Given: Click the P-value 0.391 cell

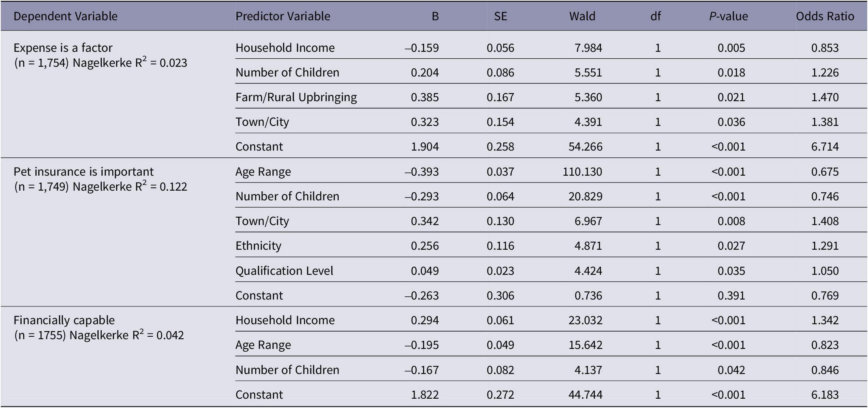Looking at the screenshot, I should (x=731, y=295).
